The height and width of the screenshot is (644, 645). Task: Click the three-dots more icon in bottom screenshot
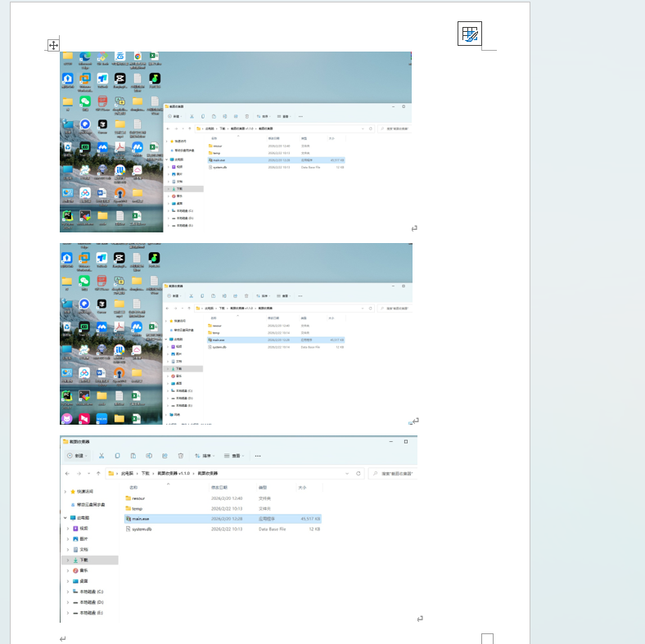coord(258,456)
